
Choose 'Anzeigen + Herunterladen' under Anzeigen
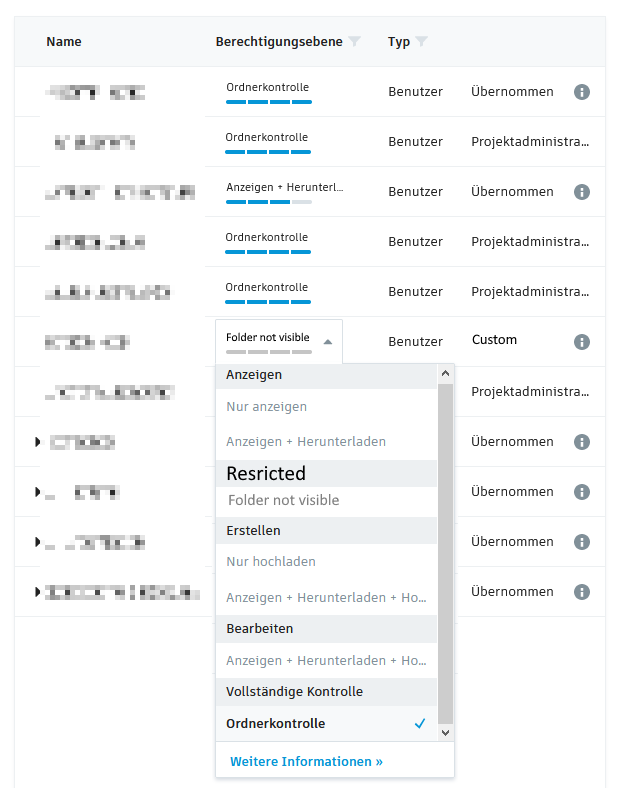[306, 441]
